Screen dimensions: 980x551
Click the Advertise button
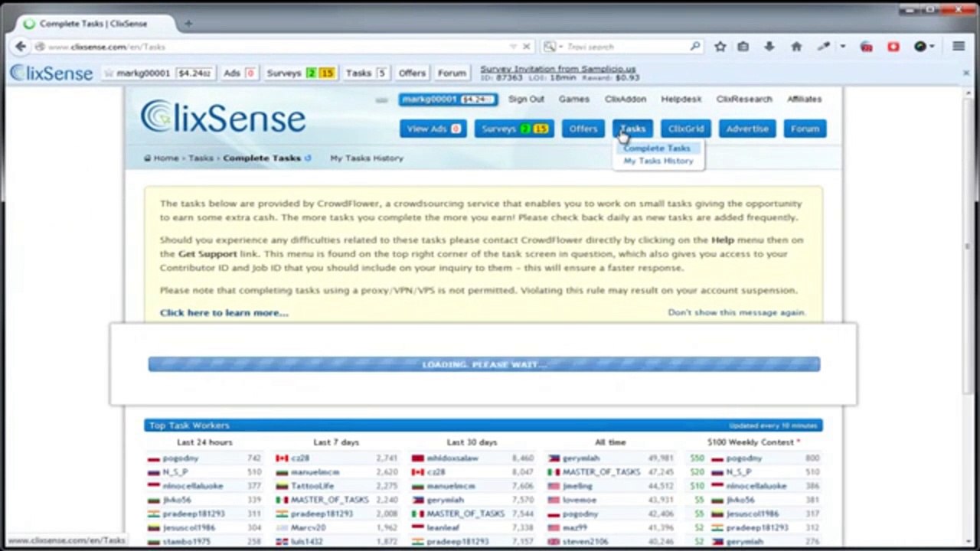tap(747, 129)
